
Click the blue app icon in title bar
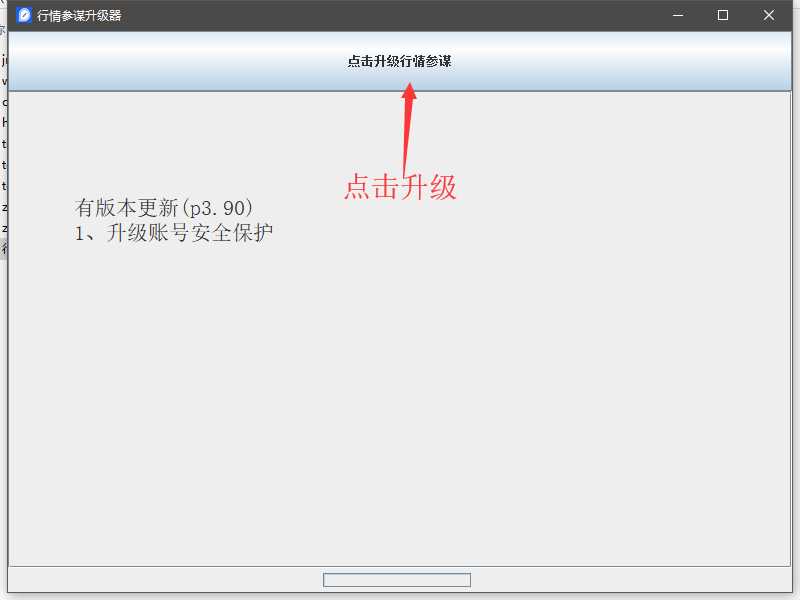pyautogui.click(x=24, y=15)
